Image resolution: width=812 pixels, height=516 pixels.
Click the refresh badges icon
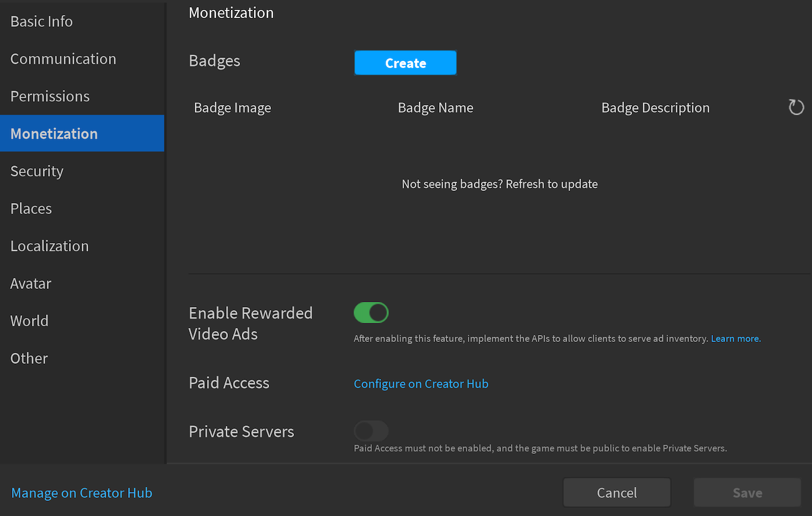[796, 107]
